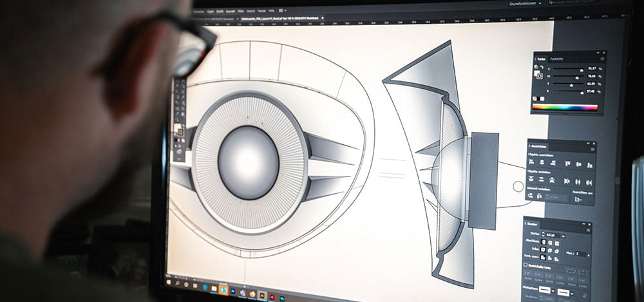
Task: Collapse the Farbe panel with double-arrow icon
Action: tap(598, 53)
